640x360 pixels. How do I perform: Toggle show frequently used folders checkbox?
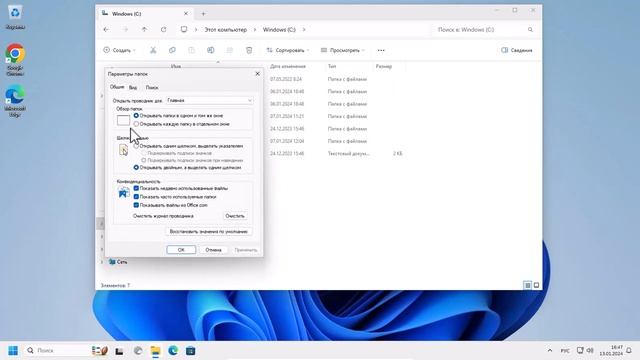[136, 197]
